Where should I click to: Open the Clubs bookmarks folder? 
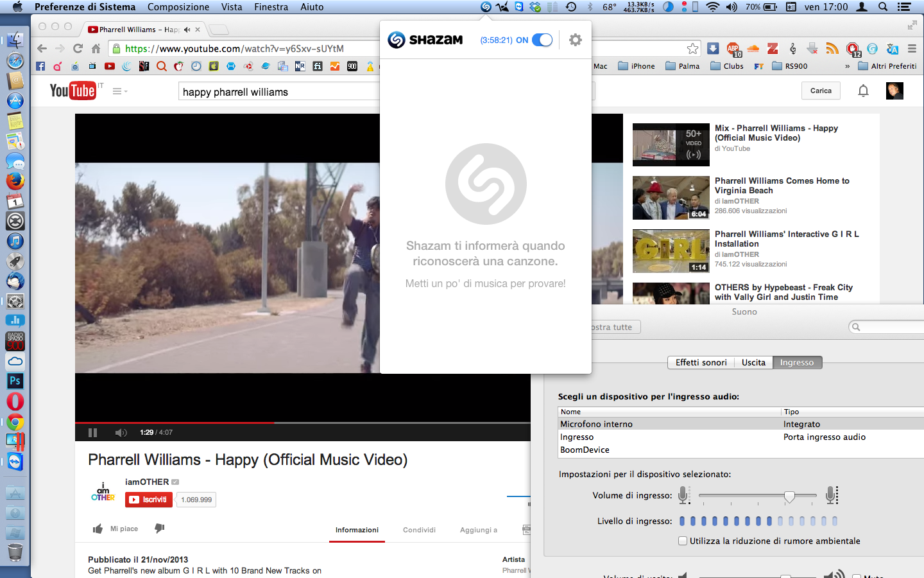[x=727, y=66]
